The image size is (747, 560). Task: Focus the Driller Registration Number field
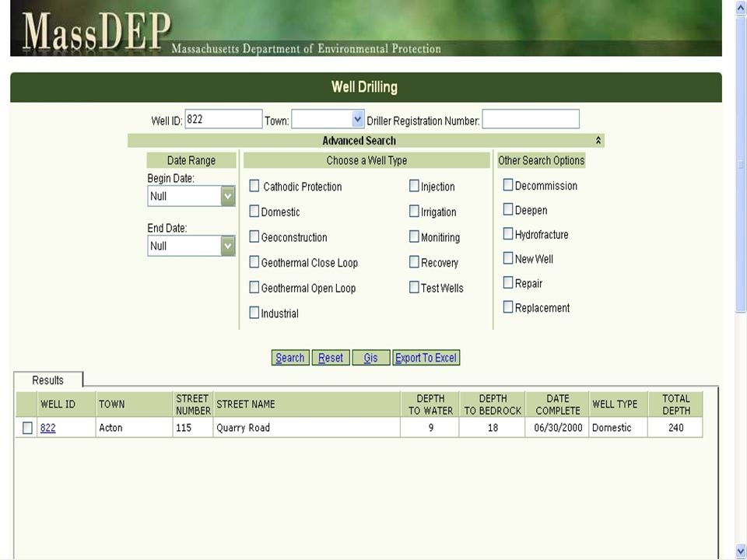531,119
